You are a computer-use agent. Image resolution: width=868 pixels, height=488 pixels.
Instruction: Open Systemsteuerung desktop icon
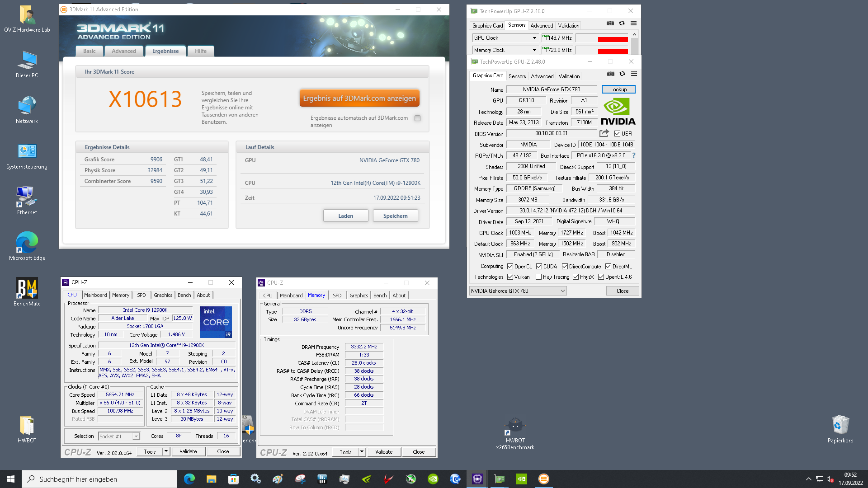pos(27,156)
